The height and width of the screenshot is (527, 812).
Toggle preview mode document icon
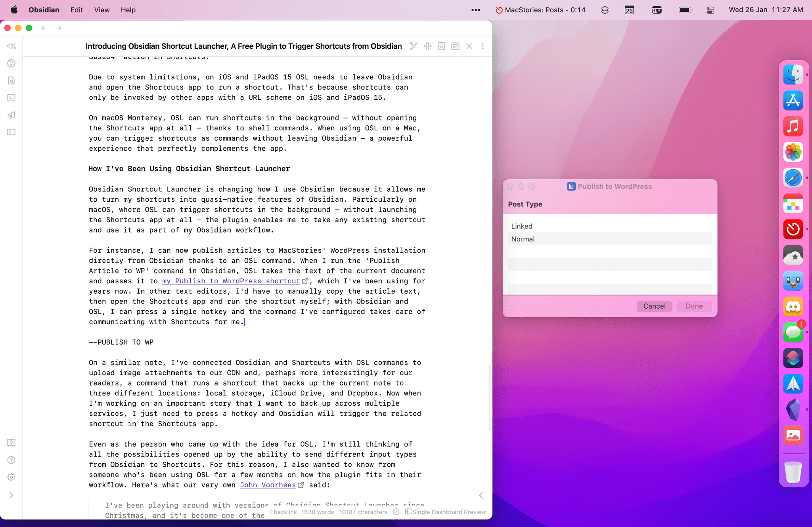[455, 46]
